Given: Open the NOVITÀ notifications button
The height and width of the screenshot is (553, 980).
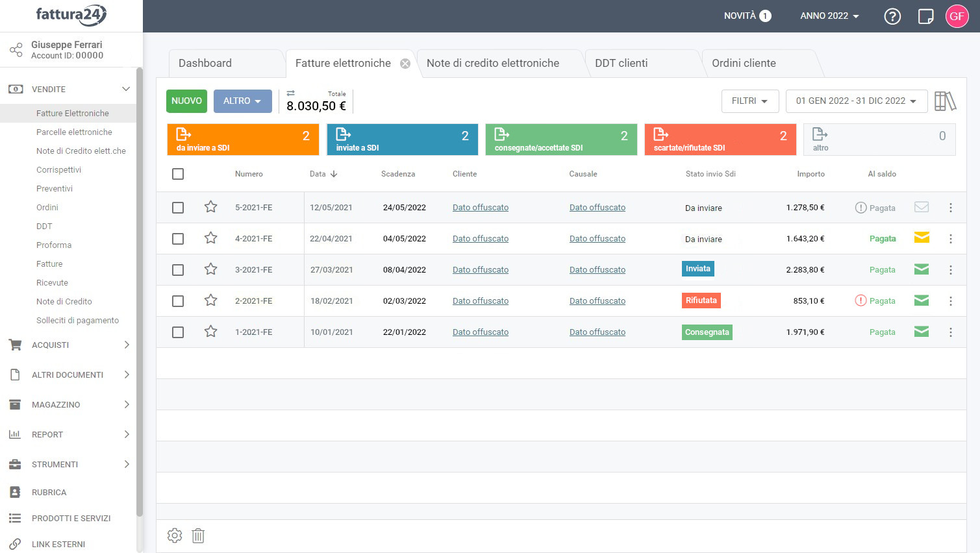Looking at the screenshot, I should (748, 16).
